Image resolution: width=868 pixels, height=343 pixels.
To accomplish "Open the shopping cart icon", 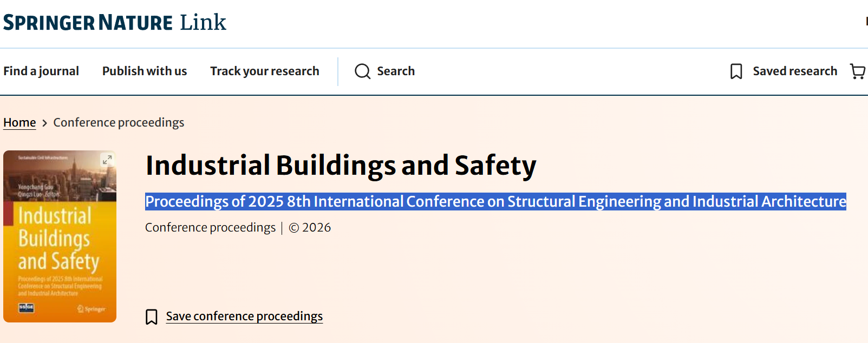I will [x=858, y=71].
